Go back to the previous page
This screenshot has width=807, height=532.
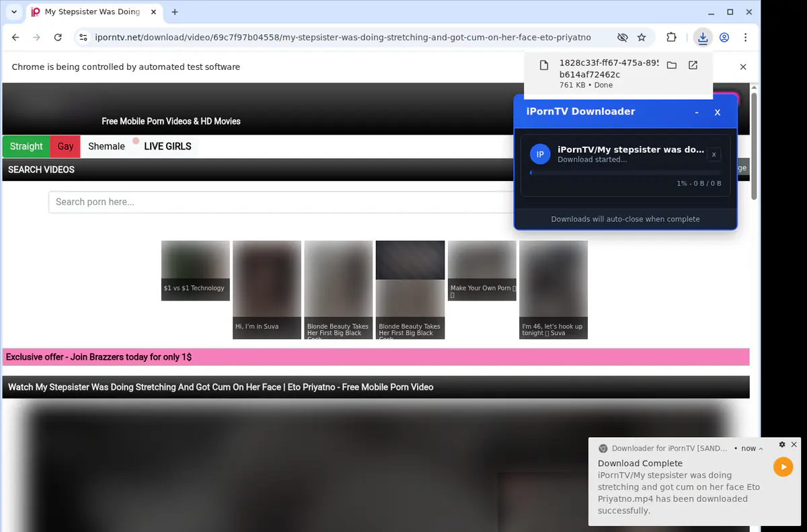[15, 38]
